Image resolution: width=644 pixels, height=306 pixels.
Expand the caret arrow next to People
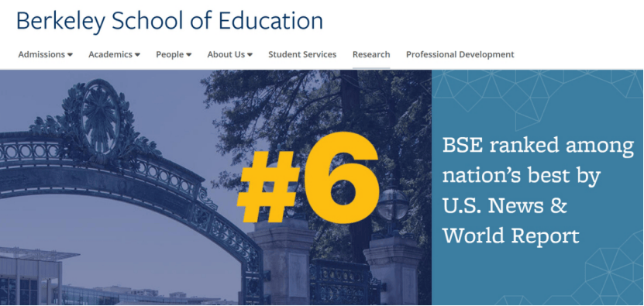pos(188,55)
